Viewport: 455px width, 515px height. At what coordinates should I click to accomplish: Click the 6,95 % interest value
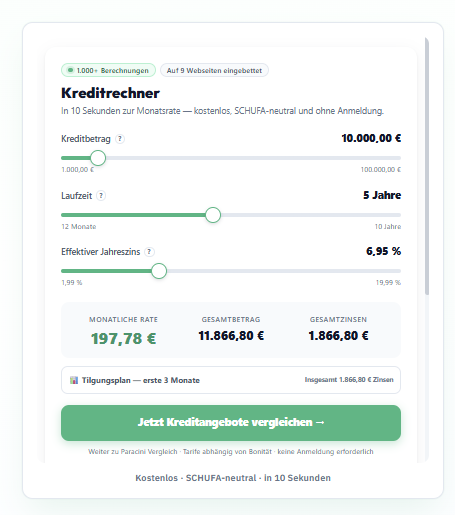383,251
